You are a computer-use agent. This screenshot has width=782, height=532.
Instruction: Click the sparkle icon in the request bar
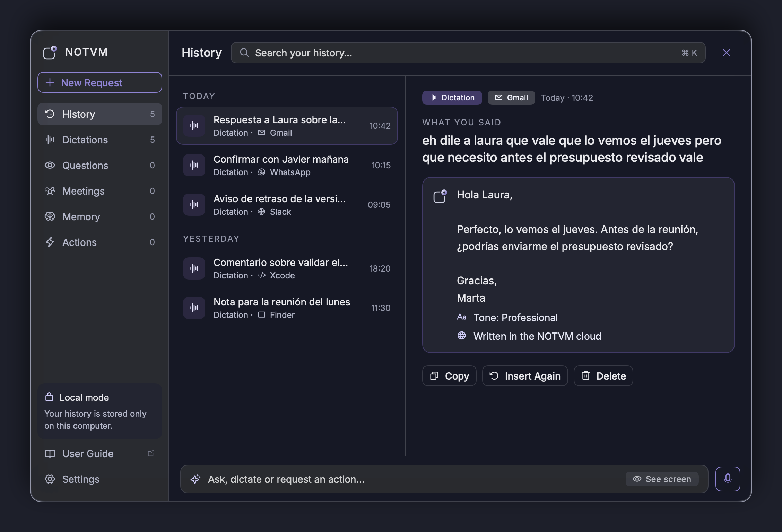[x=195, y=479]
